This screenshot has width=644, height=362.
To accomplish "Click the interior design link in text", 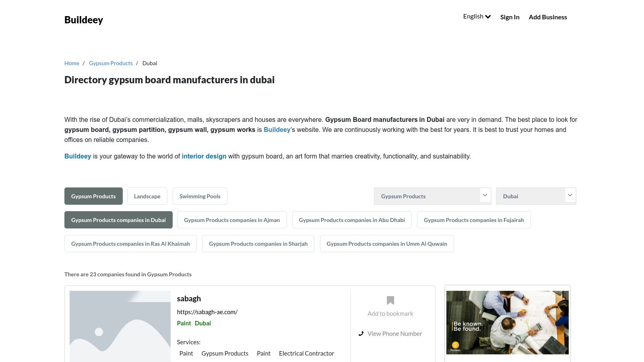I will [204, 156].
